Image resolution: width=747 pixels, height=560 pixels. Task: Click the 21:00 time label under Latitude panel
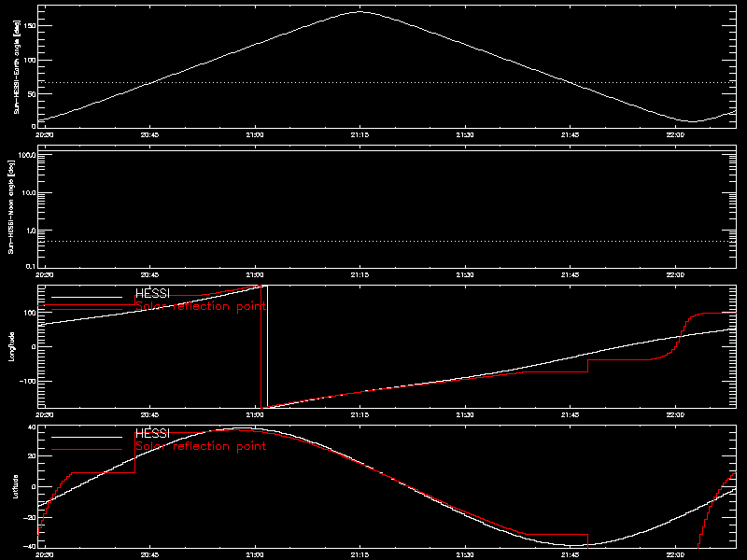point(255,554)
